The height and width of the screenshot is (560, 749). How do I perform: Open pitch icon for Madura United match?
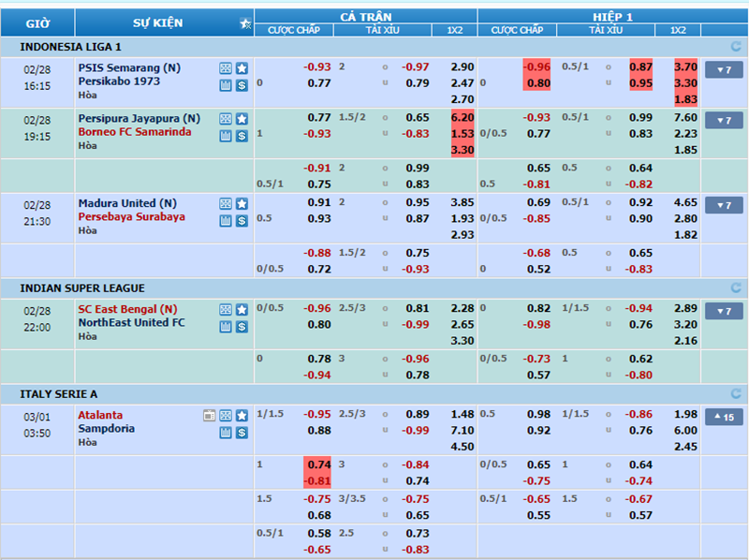pos(226,203)
